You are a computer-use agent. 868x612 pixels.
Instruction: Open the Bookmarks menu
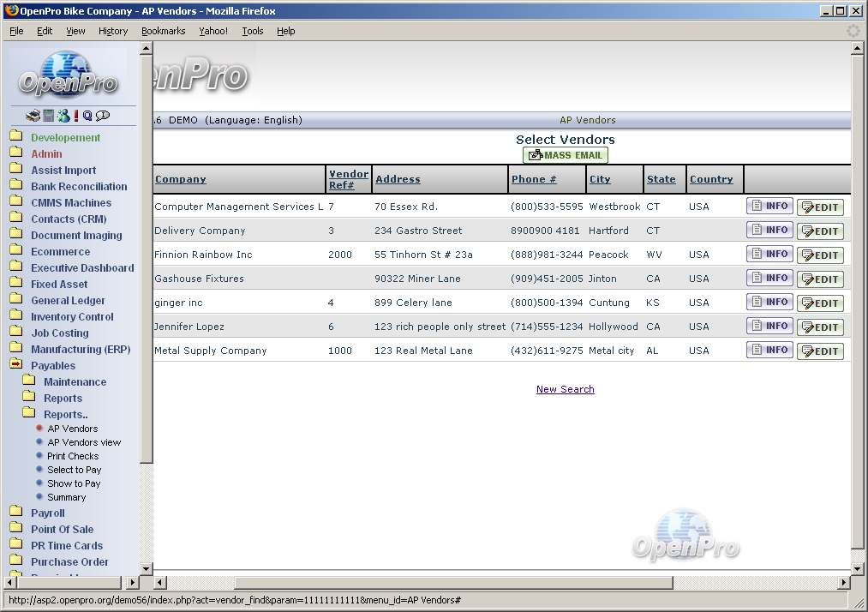163,31
